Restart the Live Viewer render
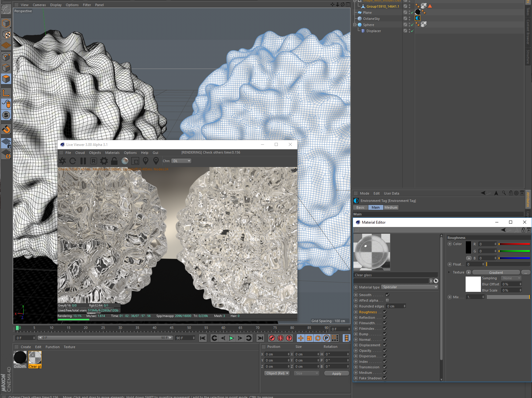 click(73, 161)
